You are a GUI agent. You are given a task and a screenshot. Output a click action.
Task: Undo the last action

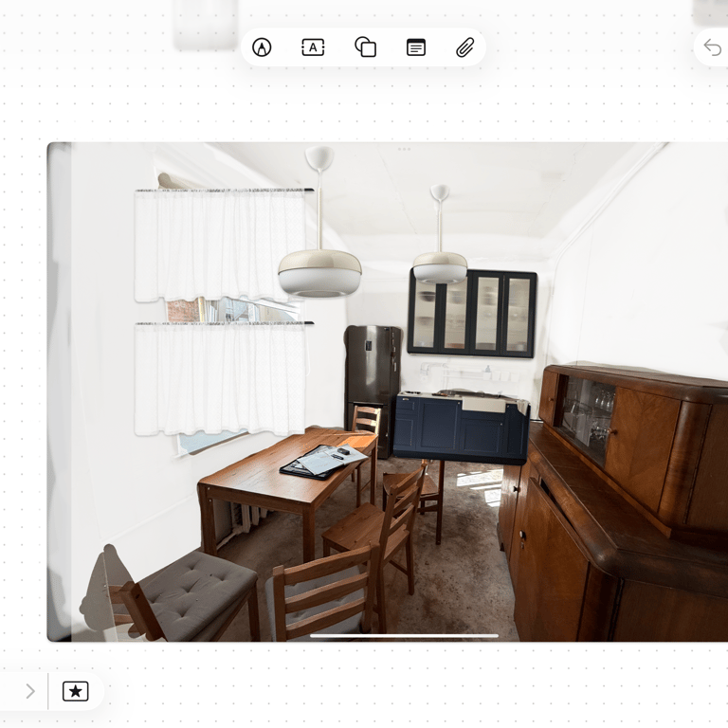tap(712, 47)
